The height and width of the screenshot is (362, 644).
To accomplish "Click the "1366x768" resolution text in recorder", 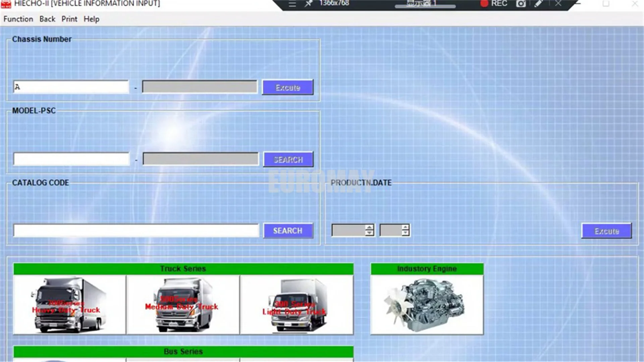I will click(x=334, y=3).
